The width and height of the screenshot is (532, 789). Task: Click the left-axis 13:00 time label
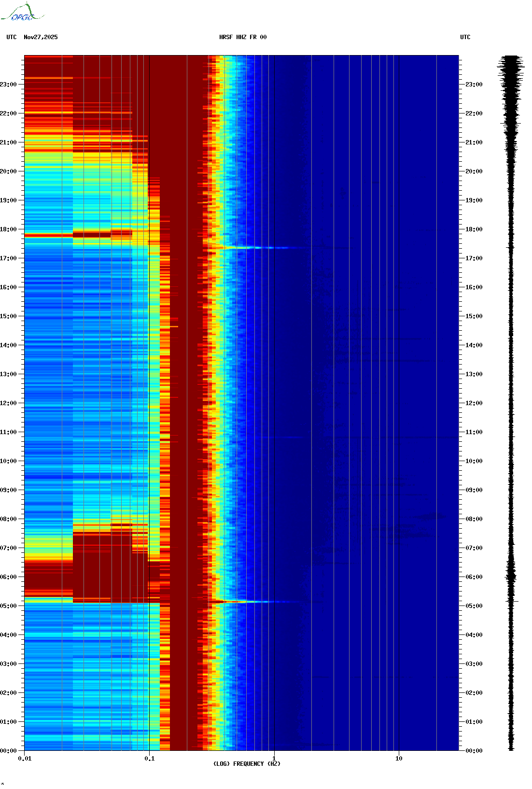point(8,374)
